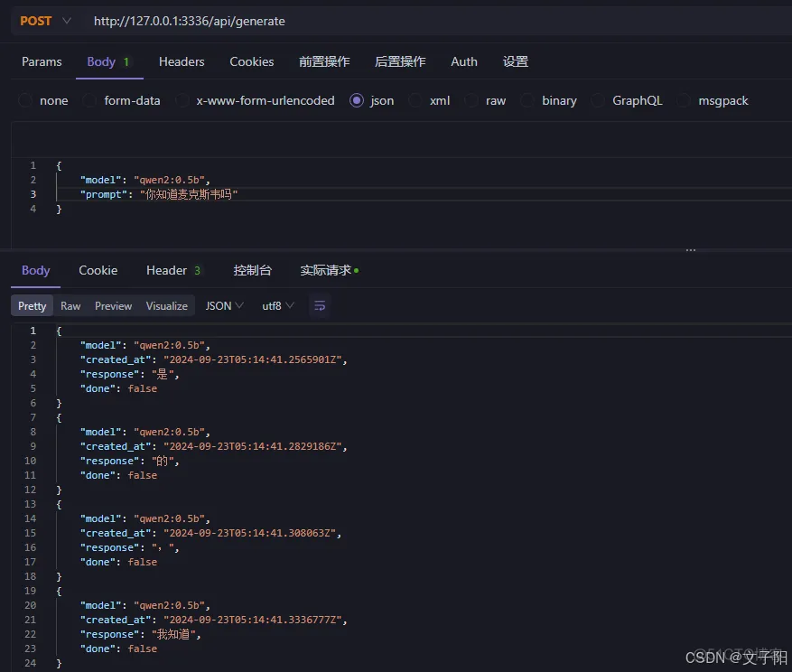Choose the GraphQL request body option
Screen dimensions: 792x672
point(635,100)
